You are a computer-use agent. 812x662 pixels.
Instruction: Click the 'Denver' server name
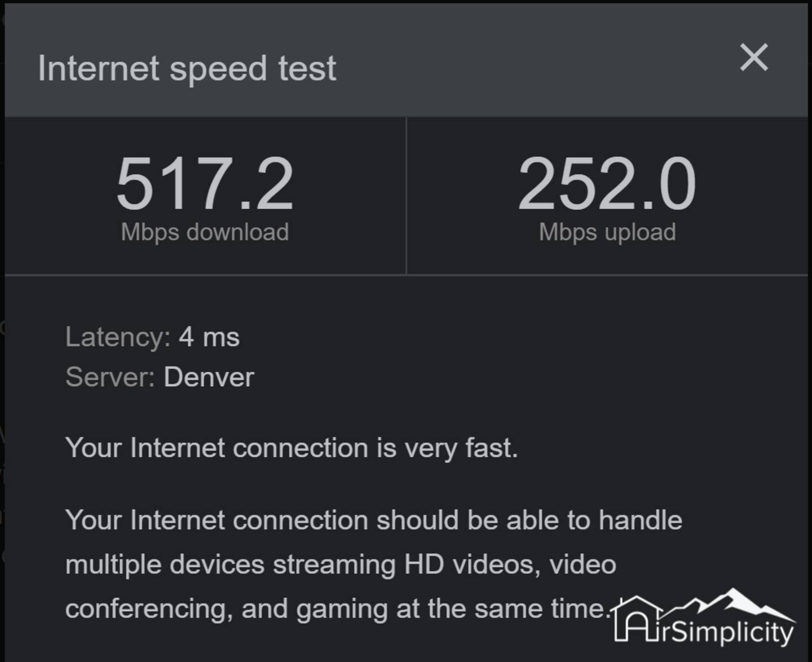pyautogui.click(x=209, y=377)
